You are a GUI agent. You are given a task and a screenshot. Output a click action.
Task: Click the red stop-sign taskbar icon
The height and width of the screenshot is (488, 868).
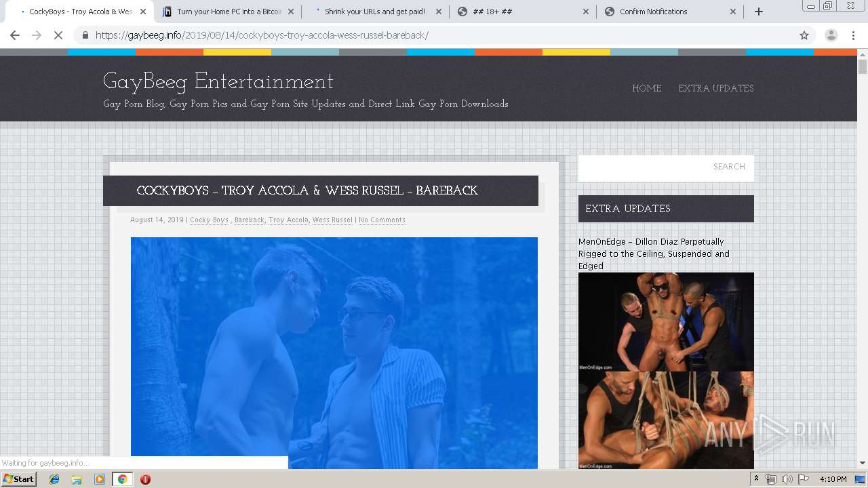point(145,479)
